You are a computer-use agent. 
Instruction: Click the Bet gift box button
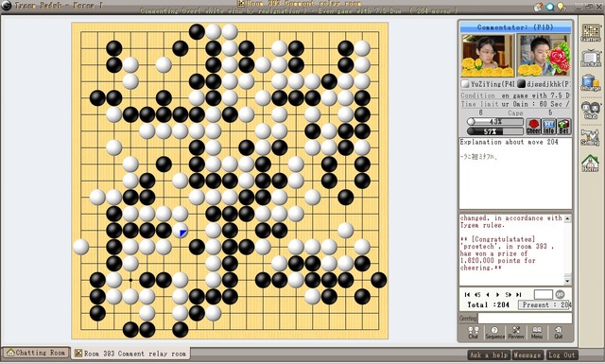tap(563, 127)
